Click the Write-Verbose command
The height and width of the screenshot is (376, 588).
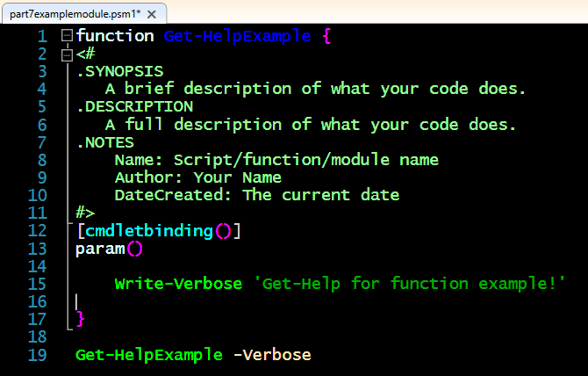click(178, 284)
